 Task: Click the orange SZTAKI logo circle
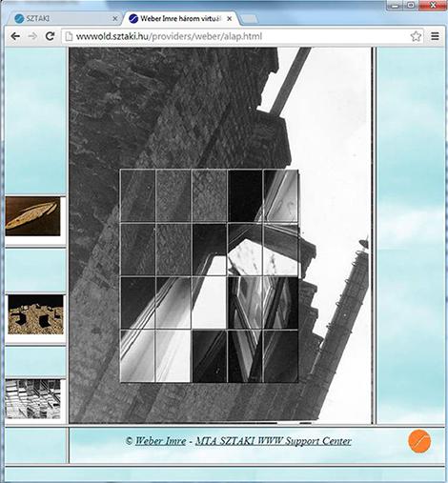click(419, 441)
